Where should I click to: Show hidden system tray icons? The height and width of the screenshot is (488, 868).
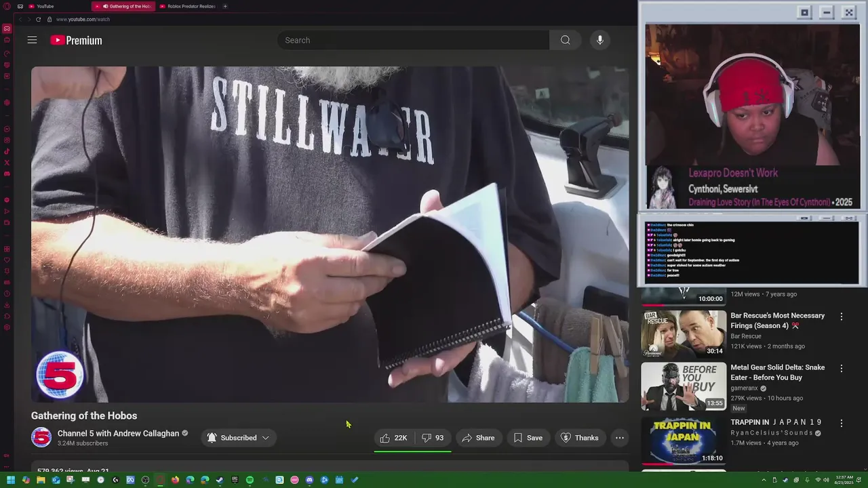pyautogui.click(x=764, y=480)
